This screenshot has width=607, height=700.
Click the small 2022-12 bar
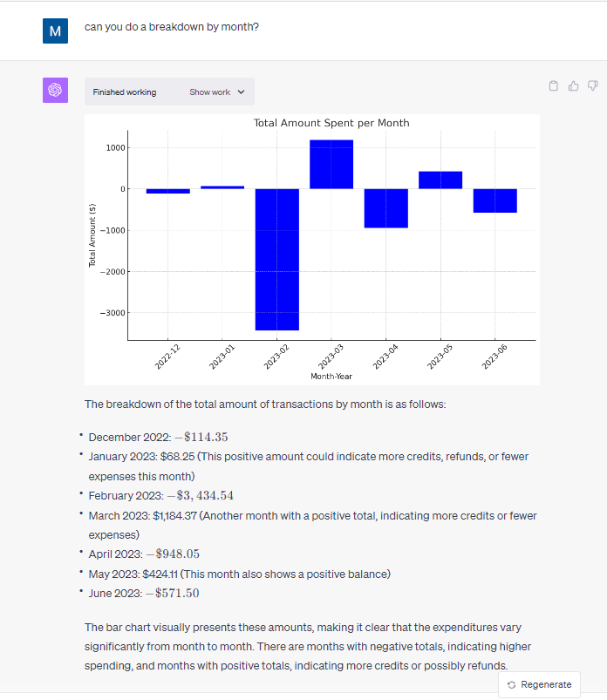tap(167, 191)
